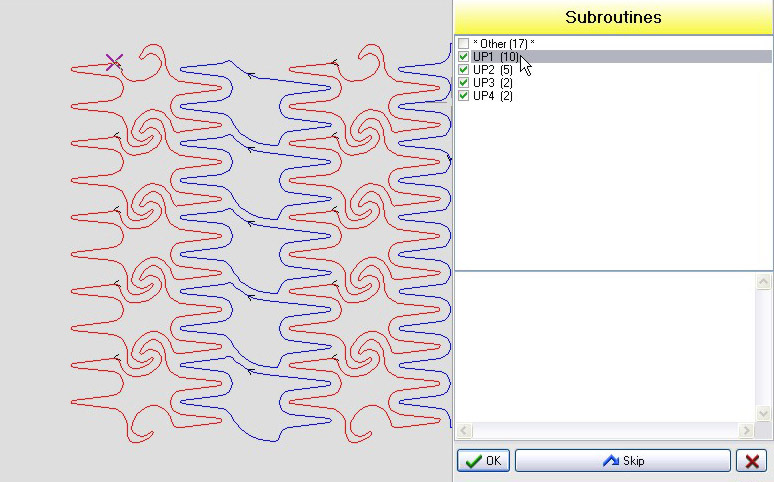Click the description scrollbar up arrow
The height and width of the screenshot is (482, 774).
[763, 281]
